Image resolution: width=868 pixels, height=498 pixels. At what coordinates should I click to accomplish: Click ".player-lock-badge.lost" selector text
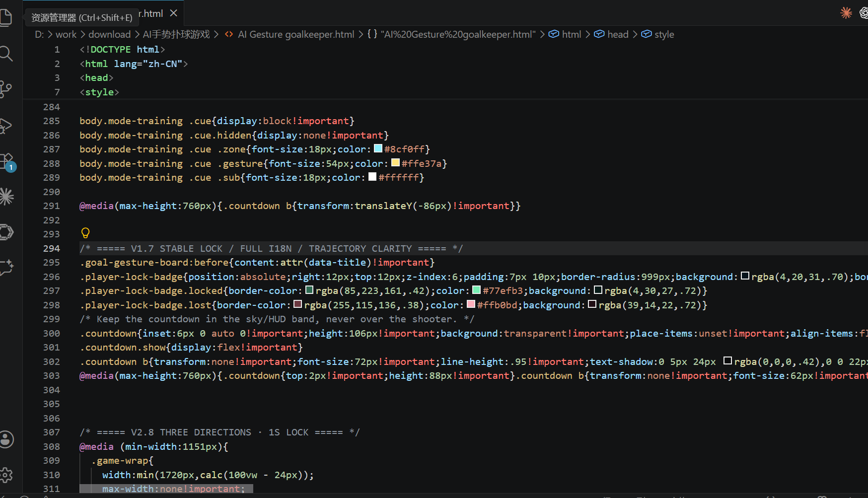145,305
